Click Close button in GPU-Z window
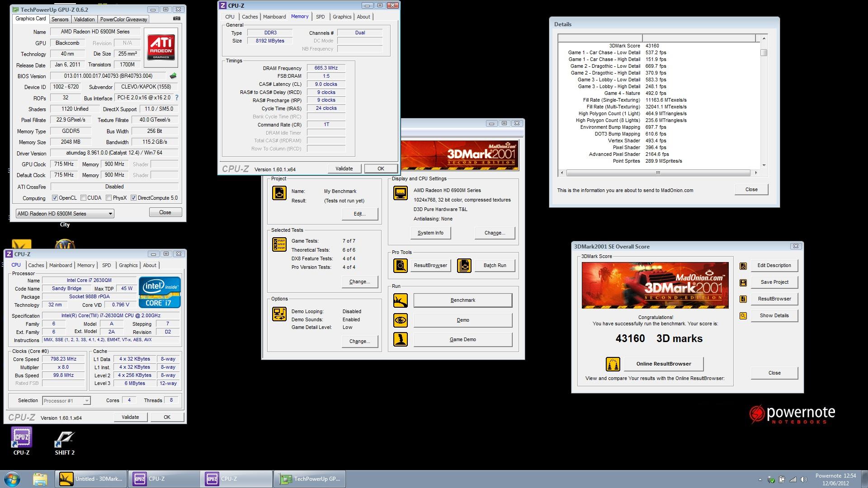The width and height of the screenshot is (868, 488). tap(165, 212)
